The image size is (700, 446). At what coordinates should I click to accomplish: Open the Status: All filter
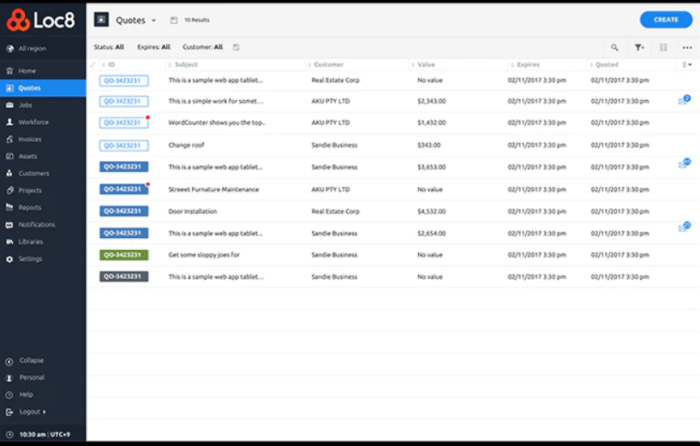109,47
